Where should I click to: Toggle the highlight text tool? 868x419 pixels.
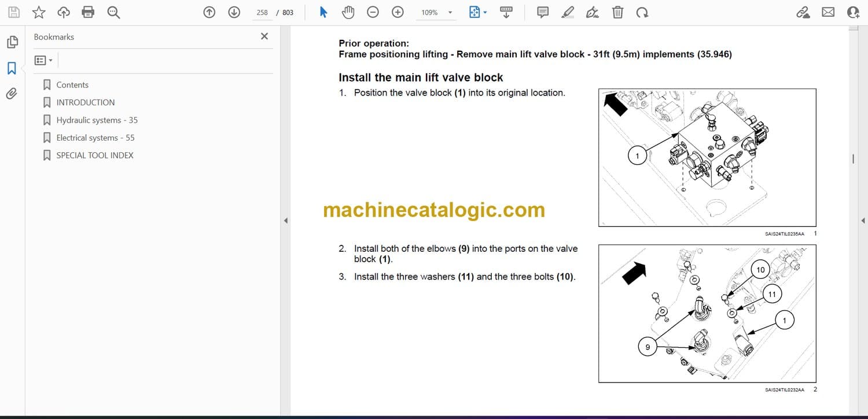pyautogui.click(x=568, y=12)
